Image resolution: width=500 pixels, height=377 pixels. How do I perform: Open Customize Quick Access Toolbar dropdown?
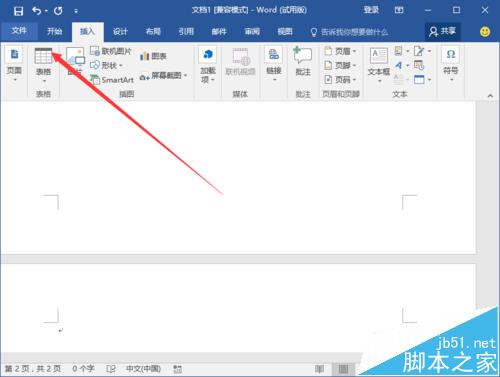pos(76,11)
